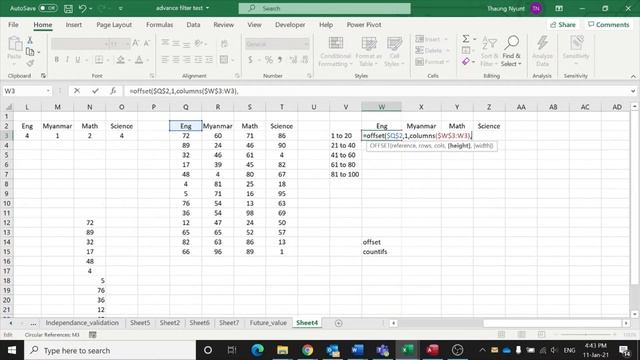
Task: Open Microsoft Word from taskbar
Action: 357,350
